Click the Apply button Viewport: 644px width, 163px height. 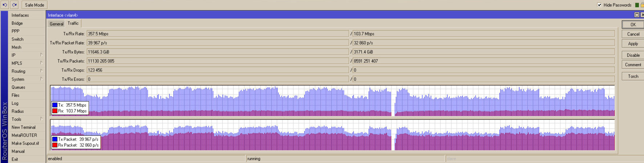pos(633,44)
